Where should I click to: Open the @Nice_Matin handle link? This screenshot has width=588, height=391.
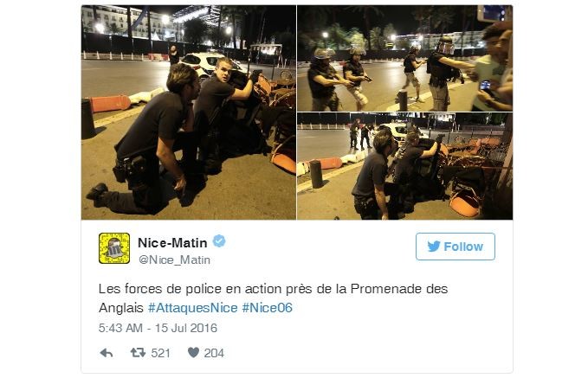tap(174, 260)
